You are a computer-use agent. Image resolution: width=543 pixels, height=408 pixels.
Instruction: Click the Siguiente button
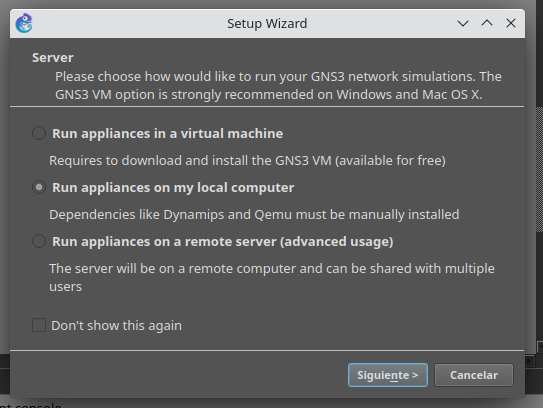point(388,375)
